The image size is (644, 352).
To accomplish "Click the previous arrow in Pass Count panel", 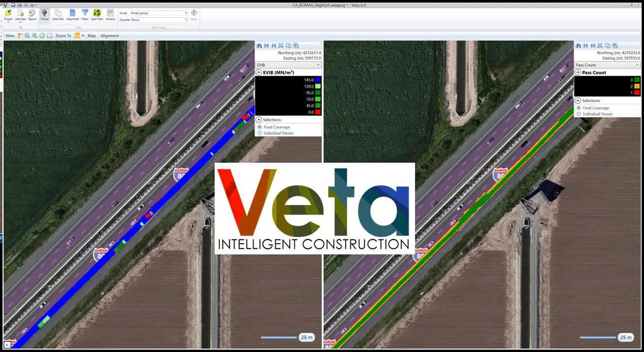I will [x=585, y=45].
